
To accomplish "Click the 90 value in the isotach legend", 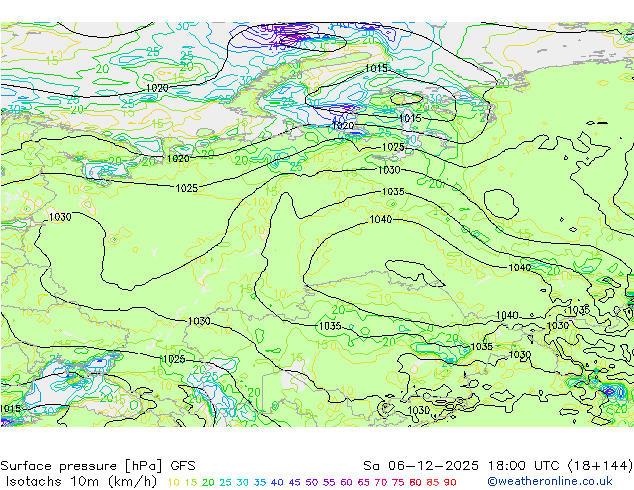I will [x=450, y=482].
